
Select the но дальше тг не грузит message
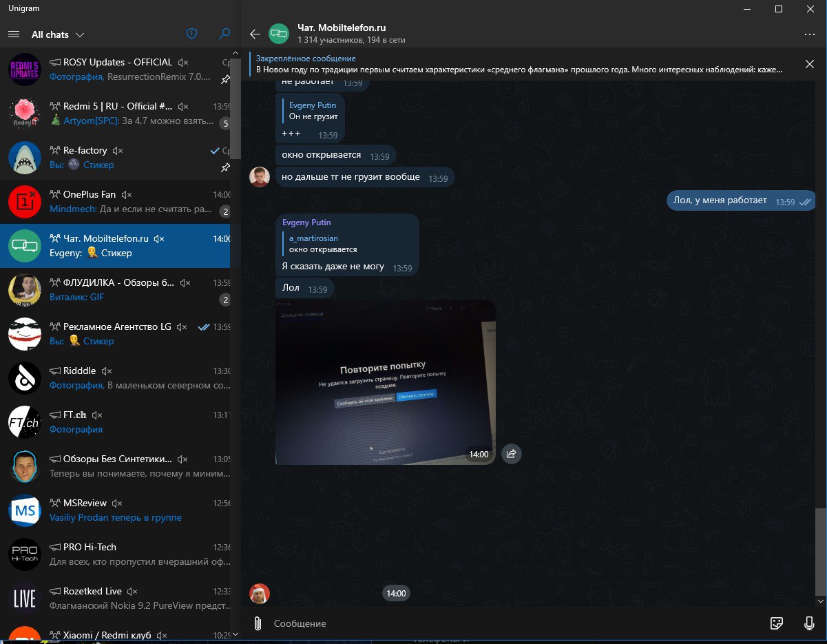tap(365, 177)
